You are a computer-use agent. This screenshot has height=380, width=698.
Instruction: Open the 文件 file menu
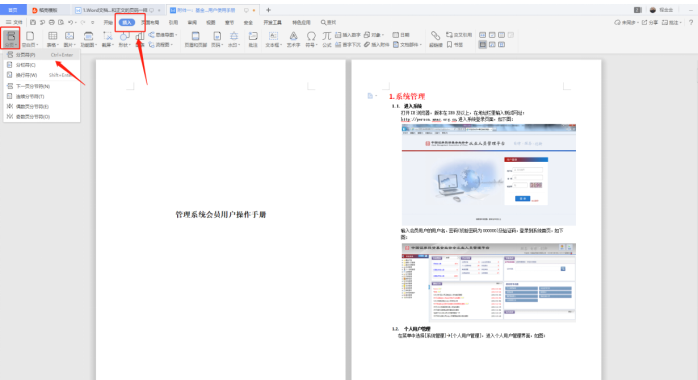click(14, 22)
